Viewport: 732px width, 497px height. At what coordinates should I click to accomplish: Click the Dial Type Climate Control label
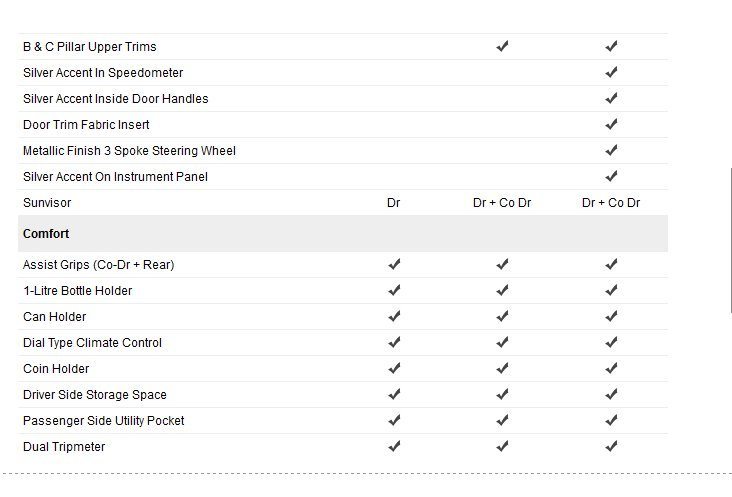click(x=92, y=342)
